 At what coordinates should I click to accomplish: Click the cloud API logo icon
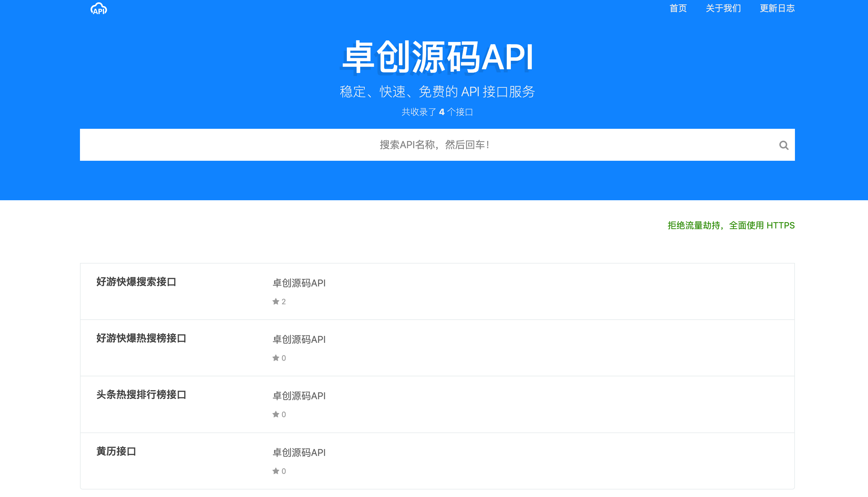point(99,8)
